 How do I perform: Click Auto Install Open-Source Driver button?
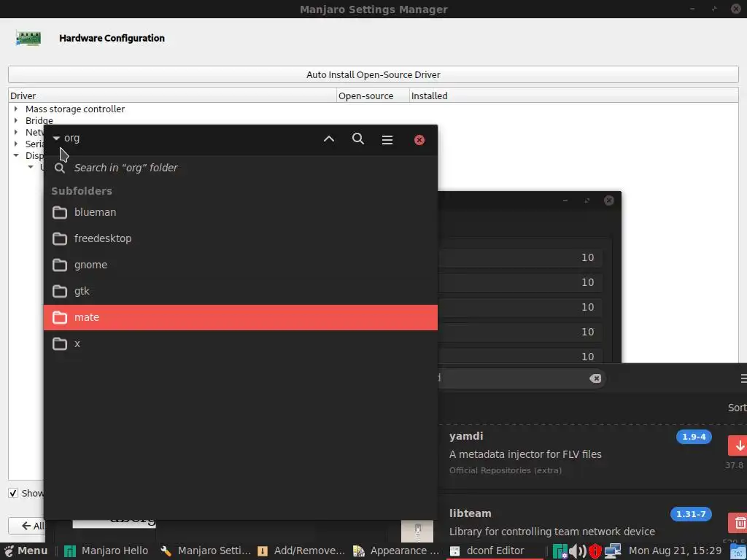(x=373, y=75)
